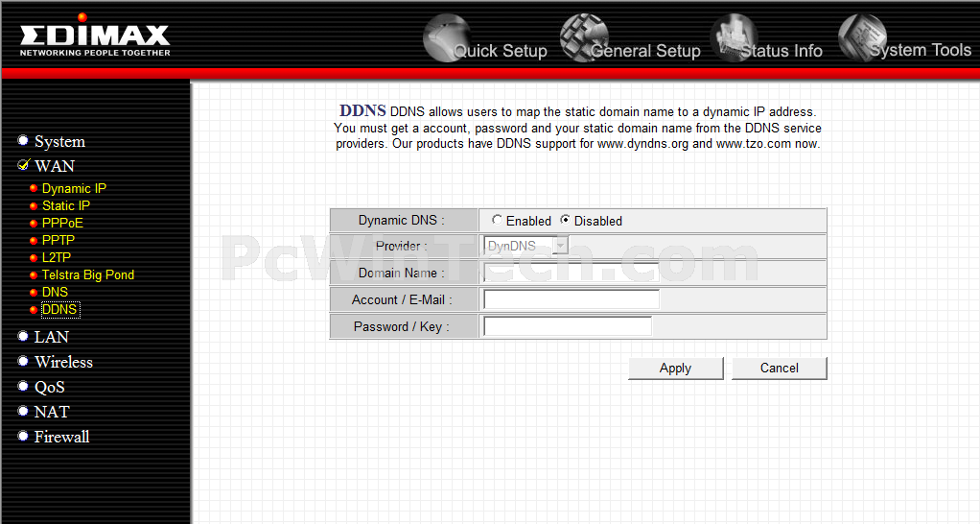Select General Setup text label
Image resolution: width=980 pixels, height=524 pixels.
pyautogui.click(x=645, y=51)
